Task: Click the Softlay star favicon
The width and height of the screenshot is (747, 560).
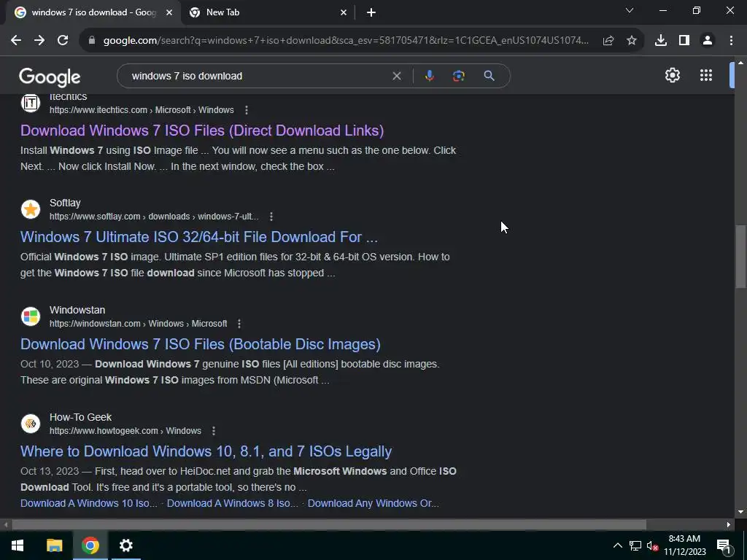Action: pos(31,209)
